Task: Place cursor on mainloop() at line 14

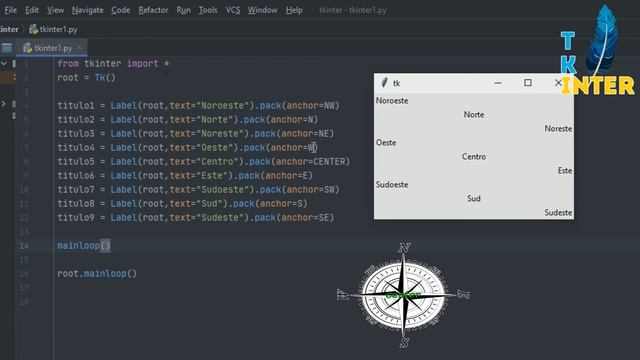Action: (84, 246)
